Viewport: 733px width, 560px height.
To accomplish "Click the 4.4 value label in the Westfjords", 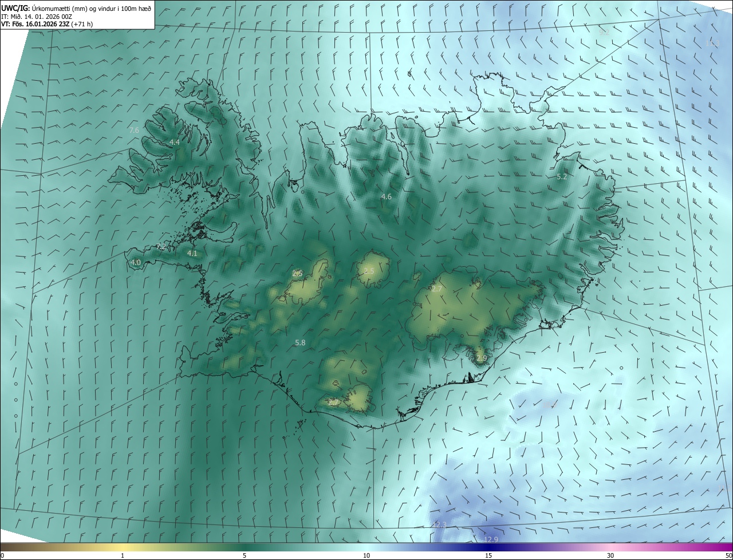I will coord(175,142).
